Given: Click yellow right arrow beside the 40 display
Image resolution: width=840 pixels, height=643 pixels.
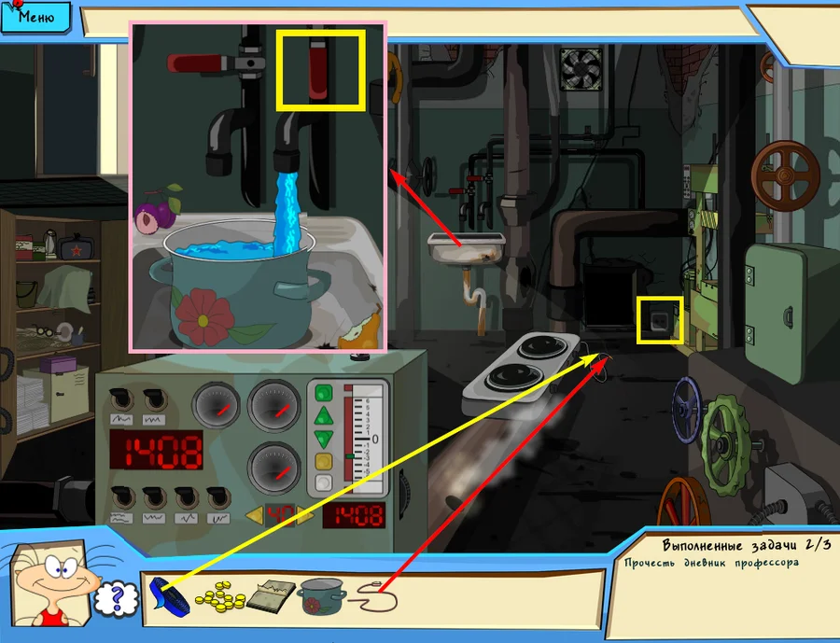Looking at the screenshot, I should [303, 514].
